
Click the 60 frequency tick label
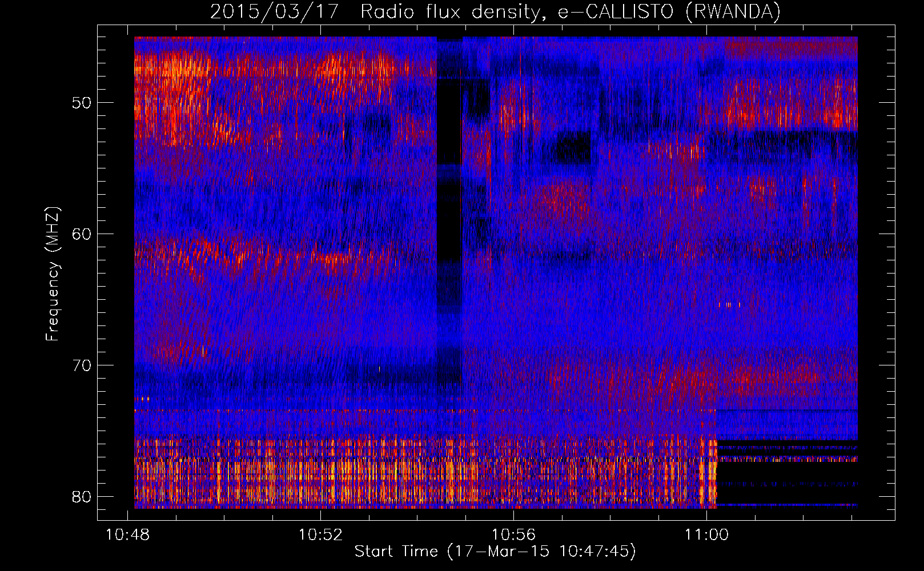pyautogui.click(x=82, y=234)
